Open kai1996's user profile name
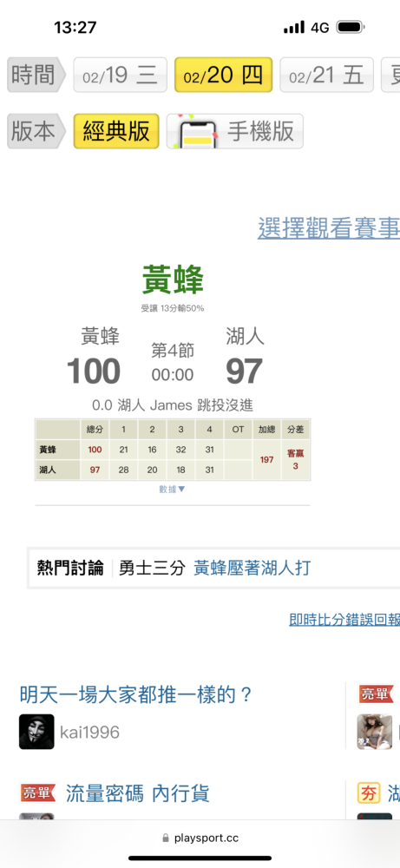 89,733
